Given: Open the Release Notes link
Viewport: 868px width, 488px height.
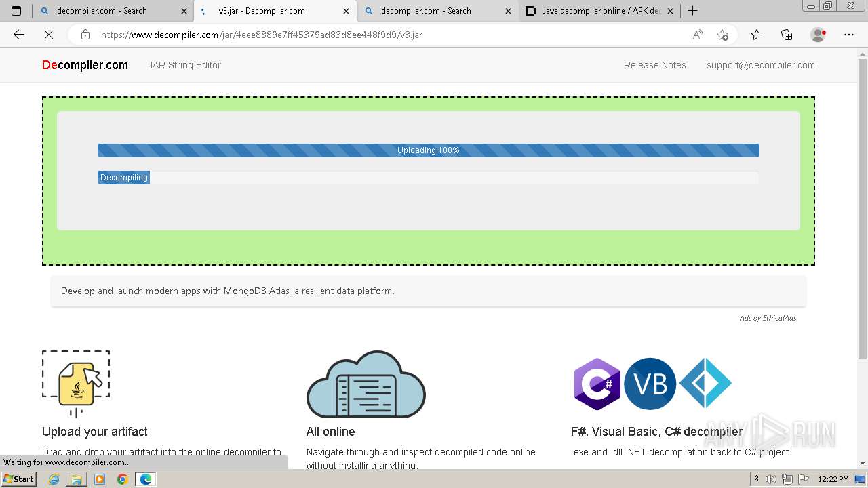Looking at the screenshot, I should [654, 65].
